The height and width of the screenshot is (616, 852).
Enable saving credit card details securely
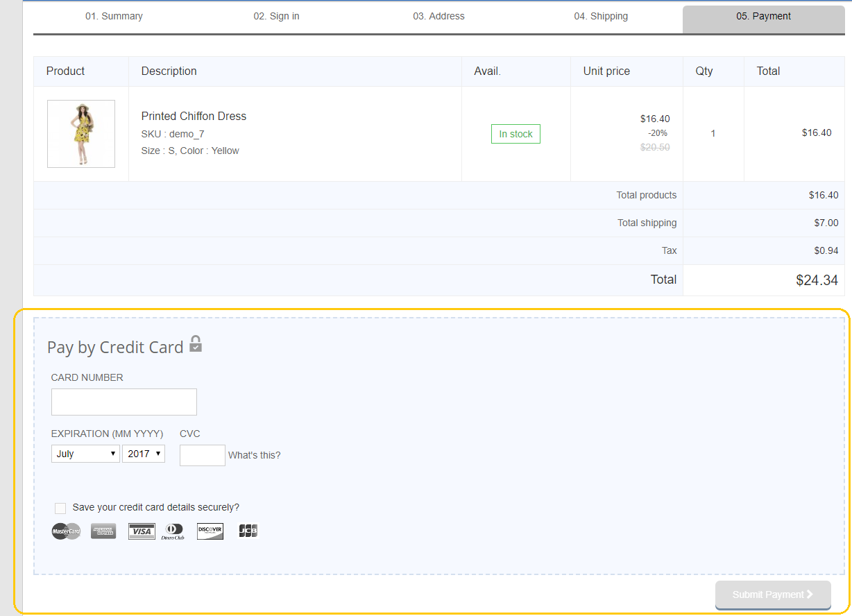pos(60,508)
